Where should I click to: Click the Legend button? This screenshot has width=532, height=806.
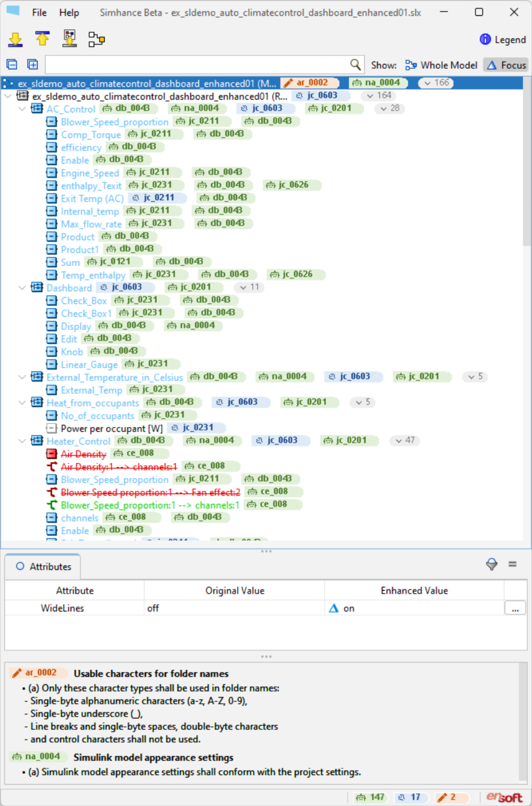503,40
